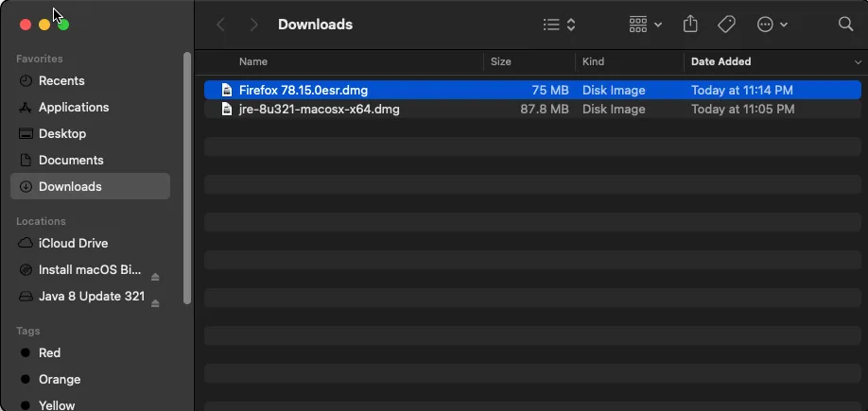The width and height of the screenshot is (868, 411).
Task: Click the Applications icon in sidebar
Action: pyautogui.click(x=26, y=108)
